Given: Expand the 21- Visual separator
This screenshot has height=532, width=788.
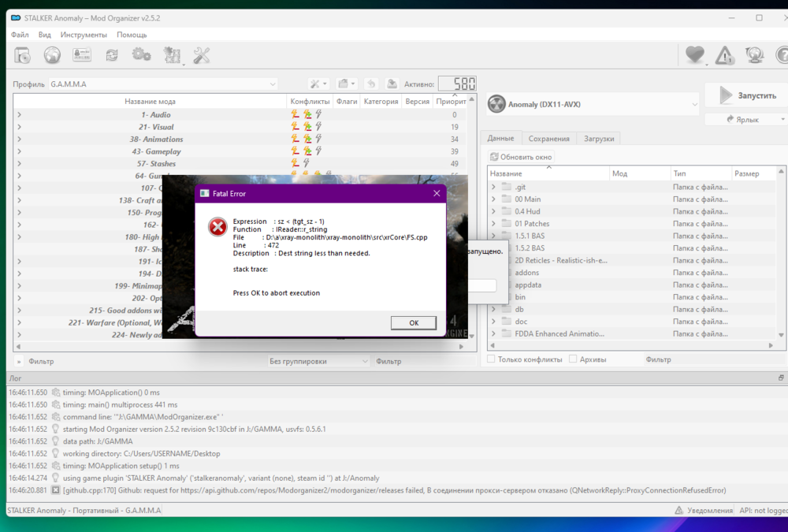Looking at the screenshot, I should click(19, 127).
